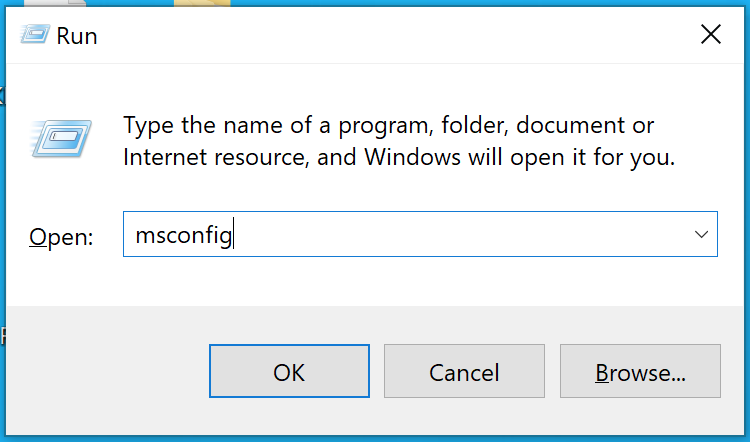Select the yellow folder icon behind the dialog
750x442 pixels.
202,3
